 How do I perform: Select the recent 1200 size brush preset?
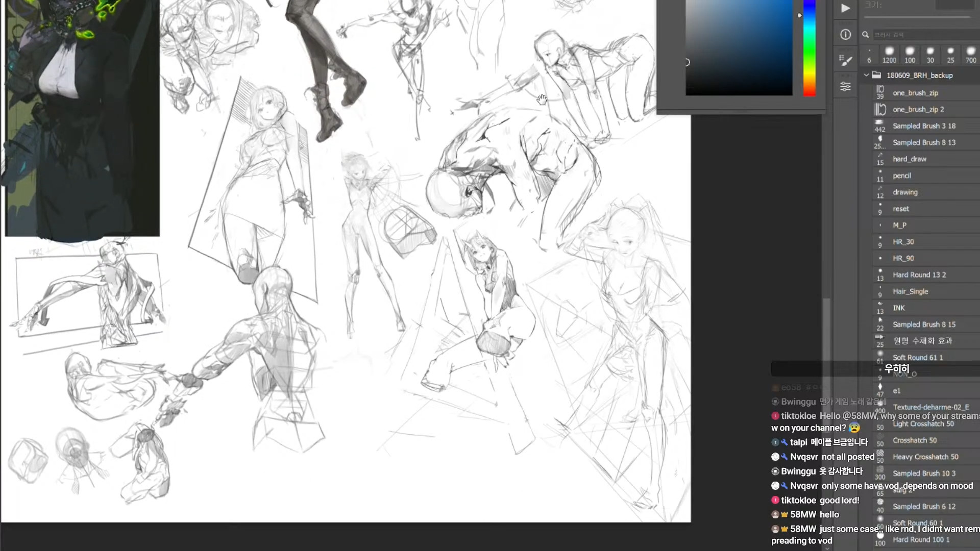[889, 54]
